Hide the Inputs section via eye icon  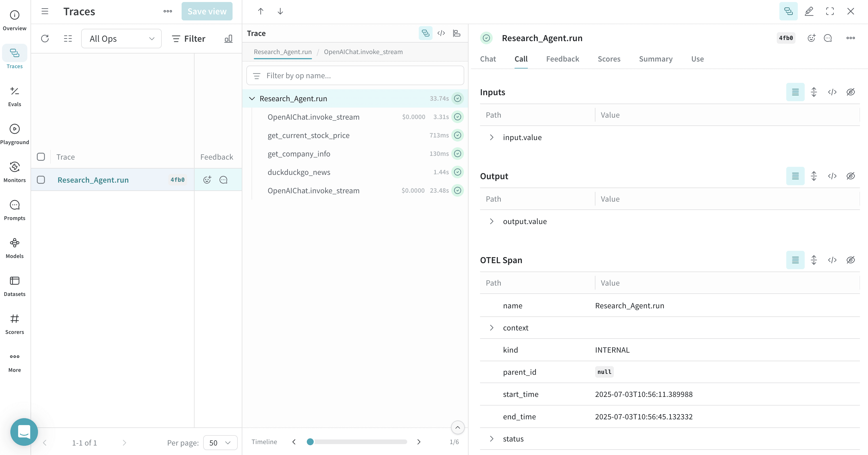pyautogui.click(x=850, y=92)
